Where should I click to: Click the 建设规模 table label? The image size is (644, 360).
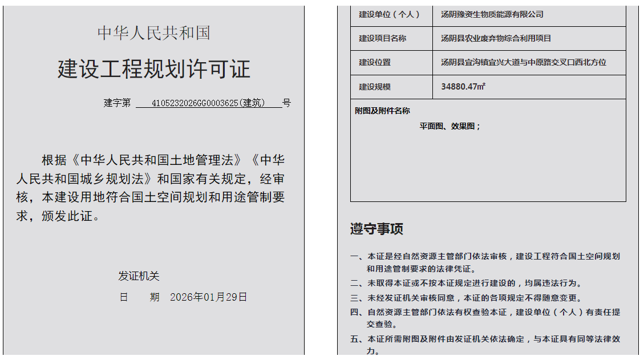click(x=375, y=87)
